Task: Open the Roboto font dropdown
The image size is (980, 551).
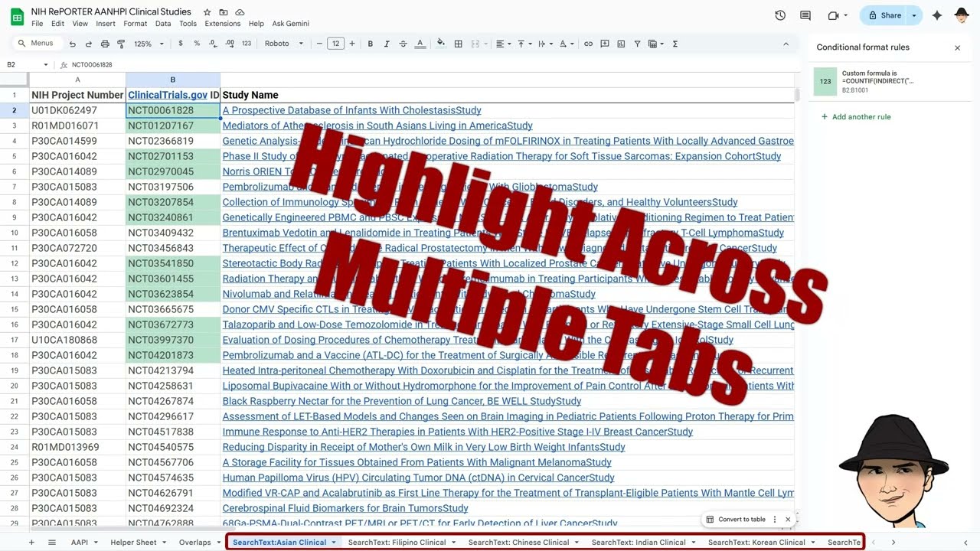Action: [284, 44]
